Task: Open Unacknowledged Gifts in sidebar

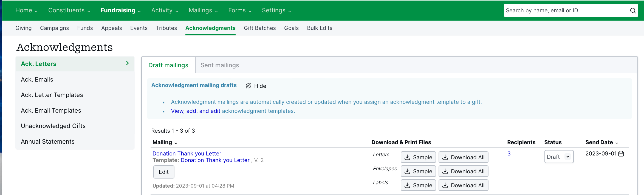Action: point(75,126)
